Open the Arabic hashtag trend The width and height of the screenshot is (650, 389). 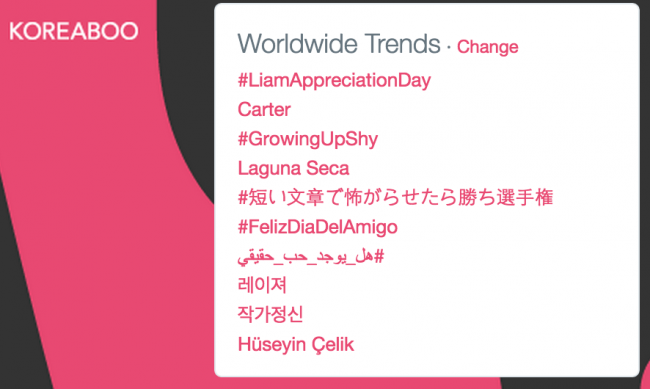coord(311,257)
